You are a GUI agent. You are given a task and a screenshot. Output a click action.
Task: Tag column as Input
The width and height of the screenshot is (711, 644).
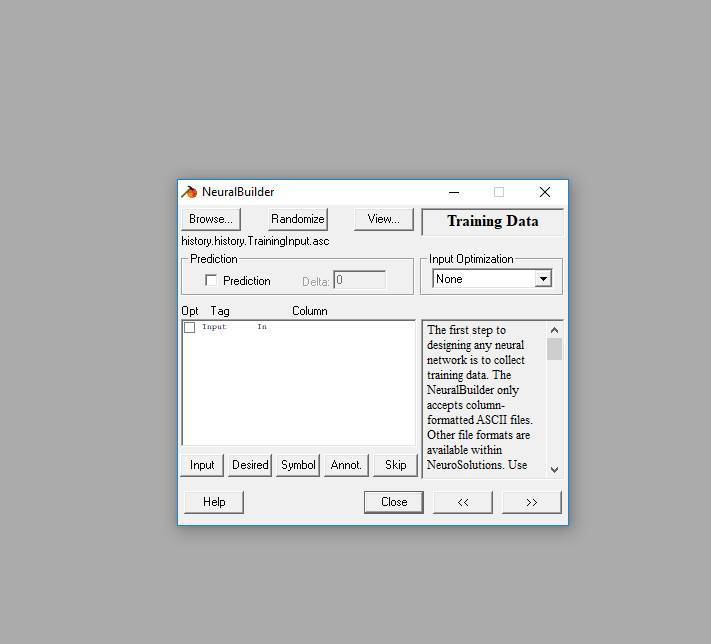click(x=202, y=465)
